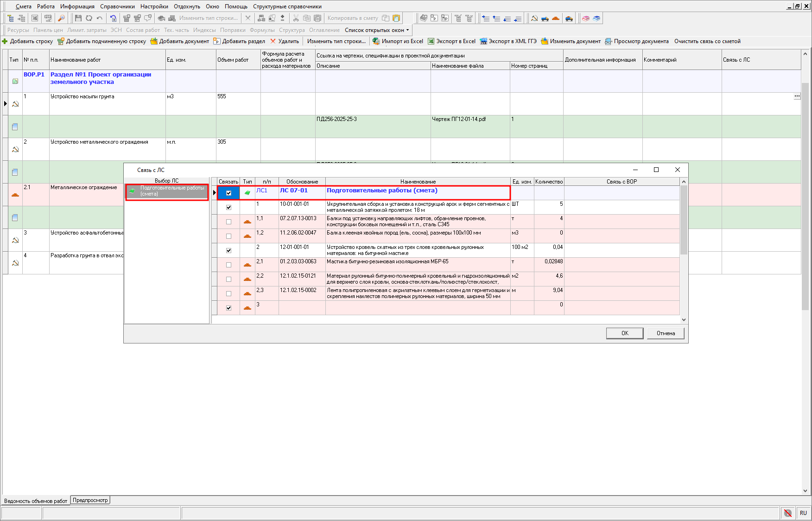The width and height of the screenshot is (812, 521).
Task: Select Подготовительные работы (смета) in Выбор ЛС
Action: pos(167,191)
